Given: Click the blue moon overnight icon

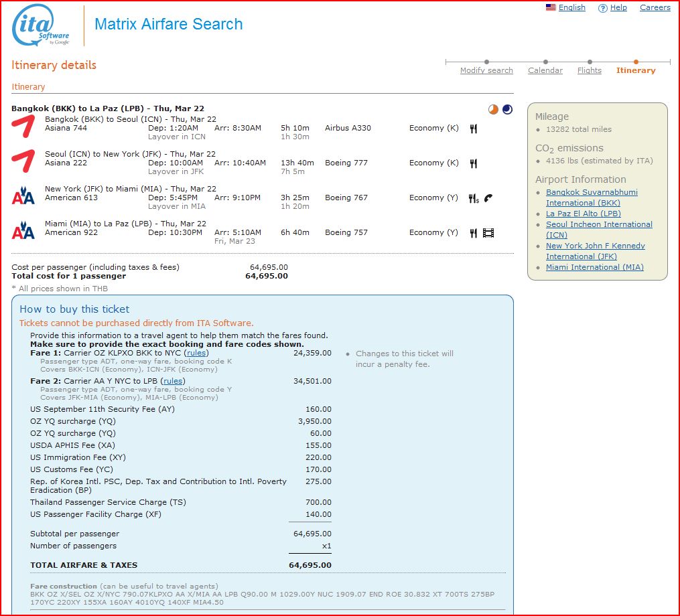Looking at the screenshot, I should [507, 109].
